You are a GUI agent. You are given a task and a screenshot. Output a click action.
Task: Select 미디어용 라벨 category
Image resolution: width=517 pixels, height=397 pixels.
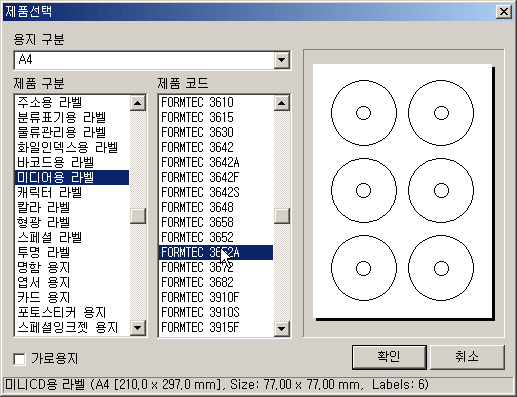72,177
